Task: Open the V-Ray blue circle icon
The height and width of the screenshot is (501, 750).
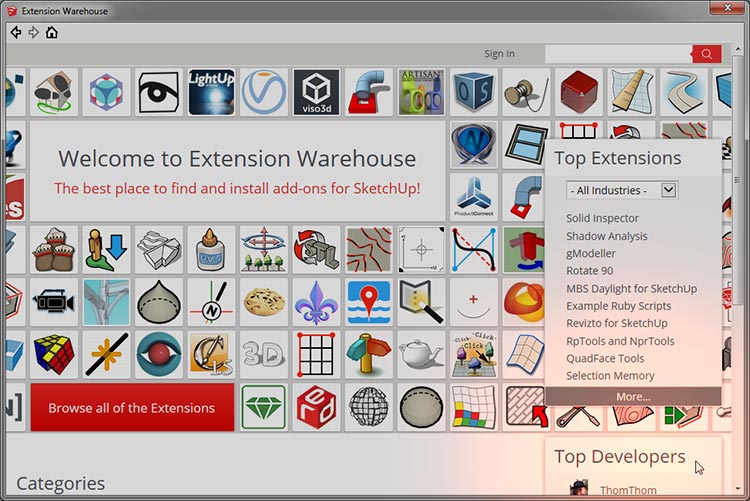Action: (264, 92)
